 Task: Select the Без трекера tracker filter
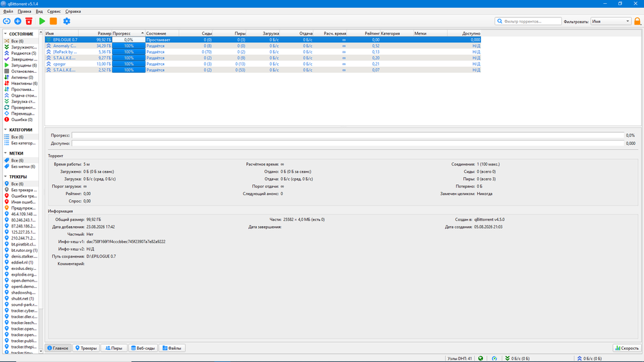pos(21,190)
